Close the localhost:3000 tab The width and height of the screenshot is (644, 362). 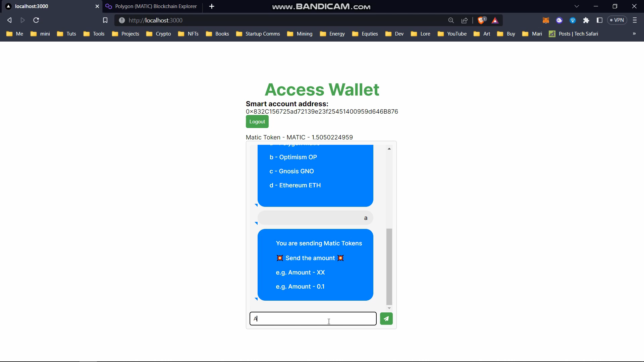97,6
